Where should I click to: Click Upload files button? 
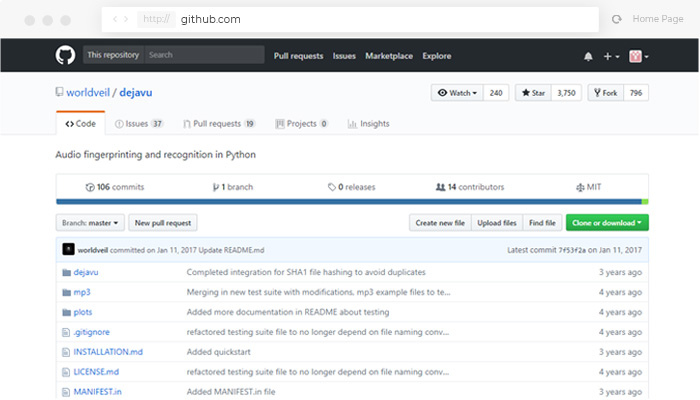(497, 223)
